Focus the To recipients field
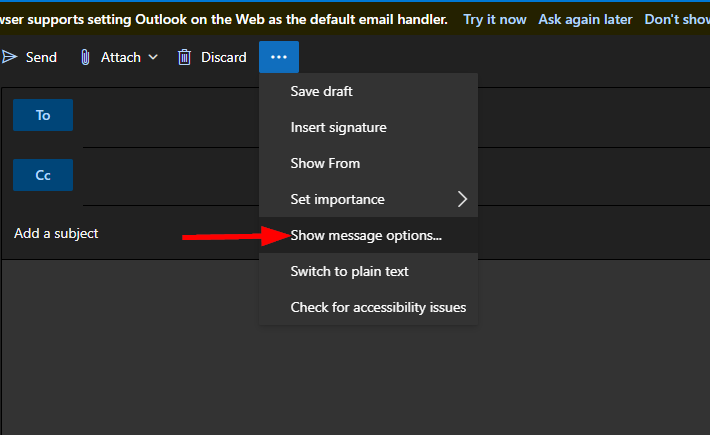Image resolution: width=710 pixels, height=435 pixels. tap(160, 116)
